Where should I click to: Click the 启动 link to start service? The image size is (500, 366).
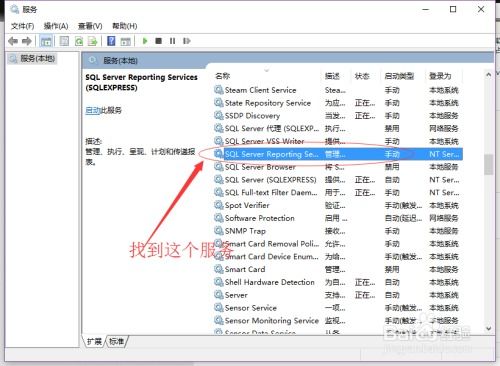tap(93, 110)
